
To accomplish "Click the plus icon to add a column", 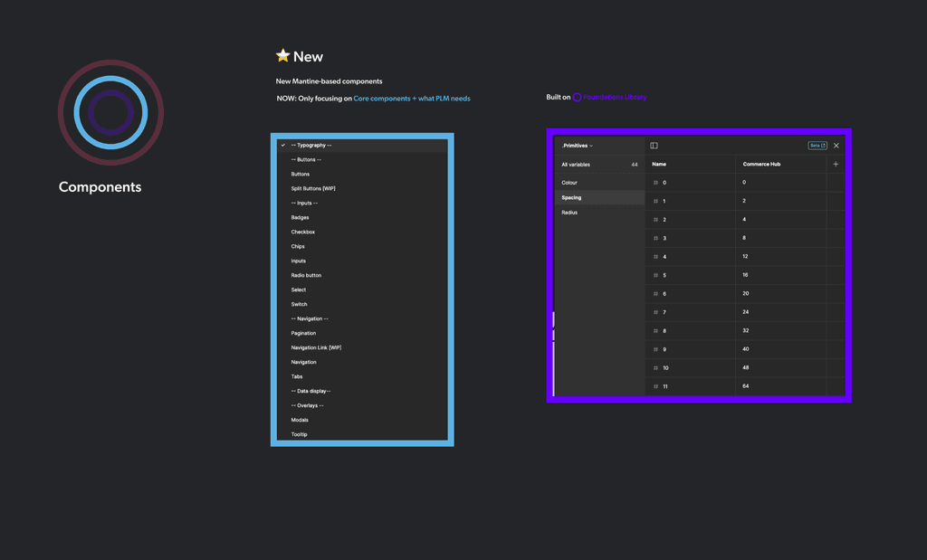I will point(836,165).
